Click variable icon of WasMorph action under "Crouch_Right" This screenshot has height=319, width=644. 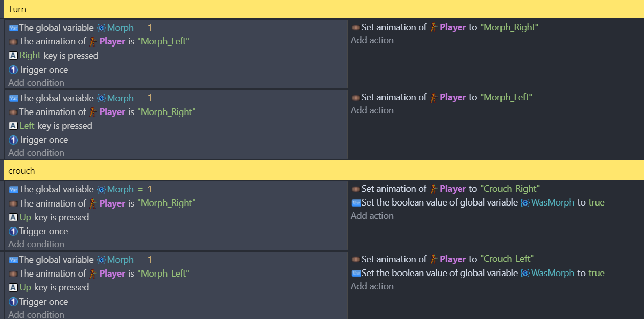pyautogui.click(x=356, y=203)
